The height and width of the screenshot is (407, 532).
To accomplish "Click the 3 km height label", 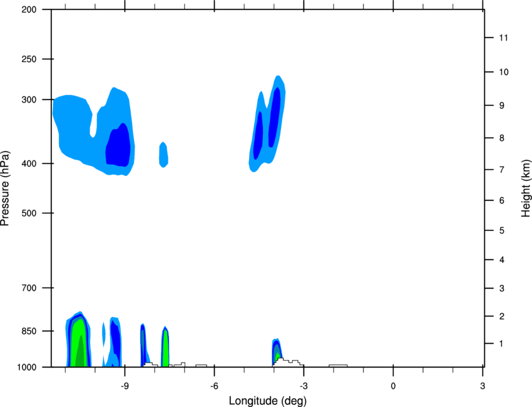I will [x=502, y=289].
